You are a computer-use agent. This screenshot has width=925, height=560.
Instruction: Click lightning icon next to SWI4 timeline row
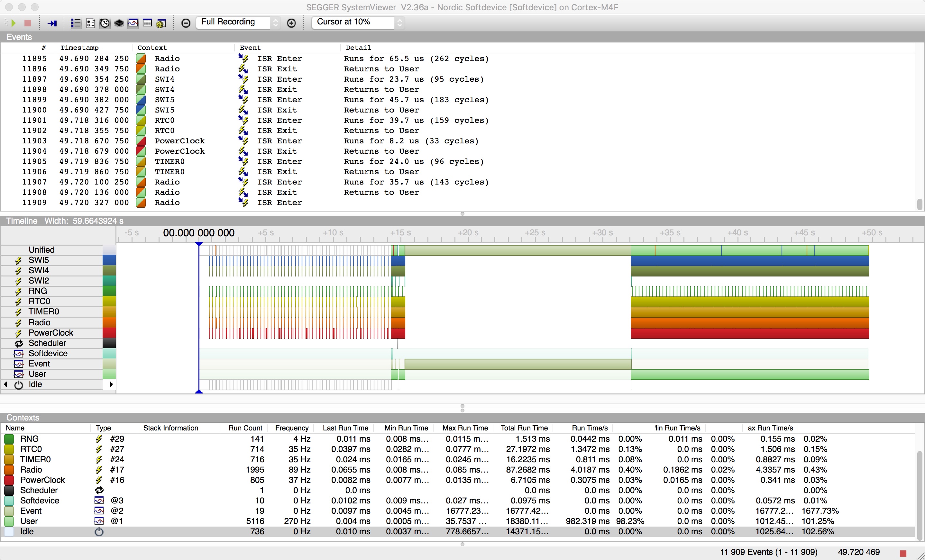coord(18,271)
